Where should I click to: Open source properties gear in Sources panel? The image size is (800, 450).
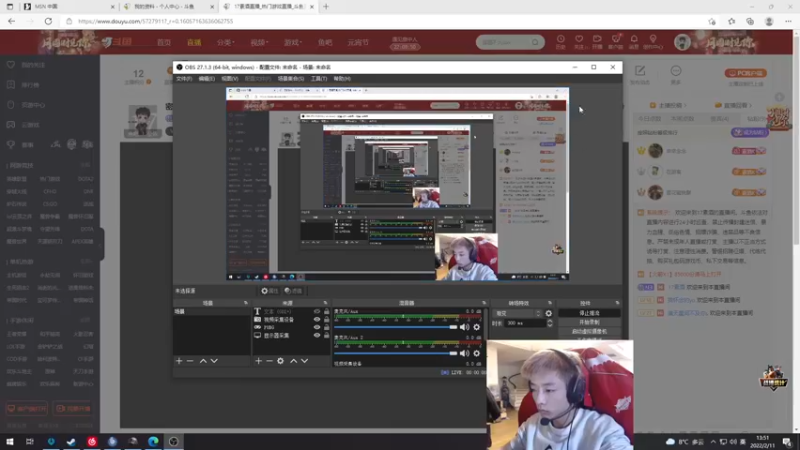(x=281, y=361)
